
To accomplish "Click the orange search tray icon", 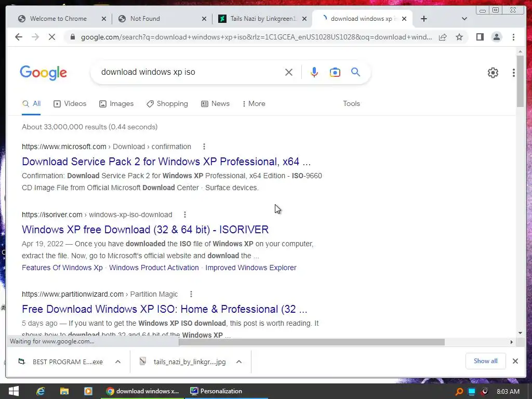I will 459,392.
